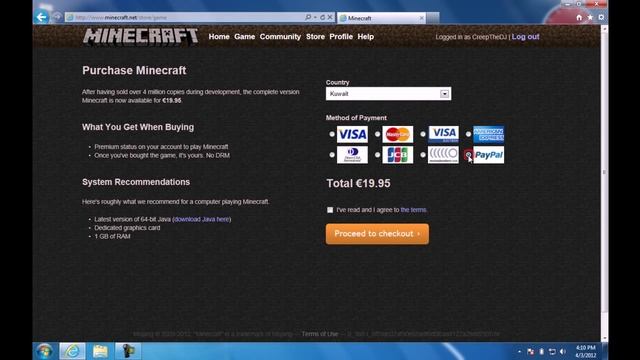Open a new blank browser tab
640x360 pixels.
tap(433, 18)
